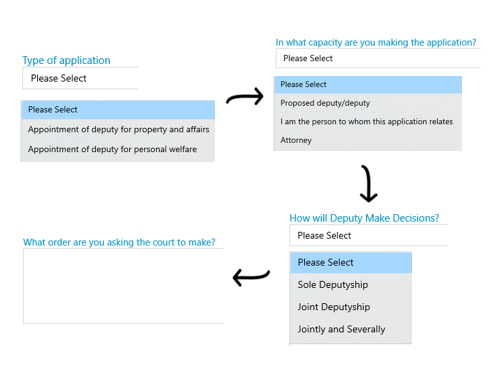The image size is (503, 385).
Task: Select highlighted Please Select in capacity list
Action: point(368,85)
